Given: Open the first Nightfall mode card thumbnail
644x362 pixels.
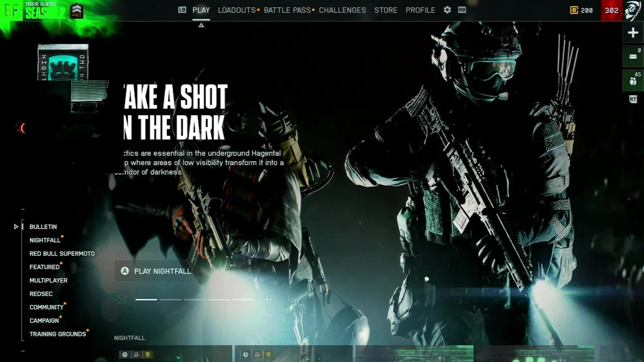Looking at the screenshot, I should click(173, 353).
